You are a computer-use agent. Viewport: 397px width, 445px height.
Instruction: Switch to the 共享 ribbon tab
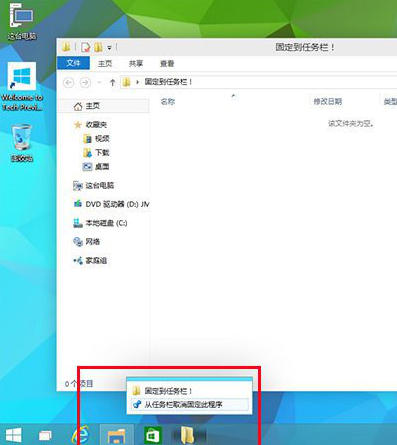point(136,63)
